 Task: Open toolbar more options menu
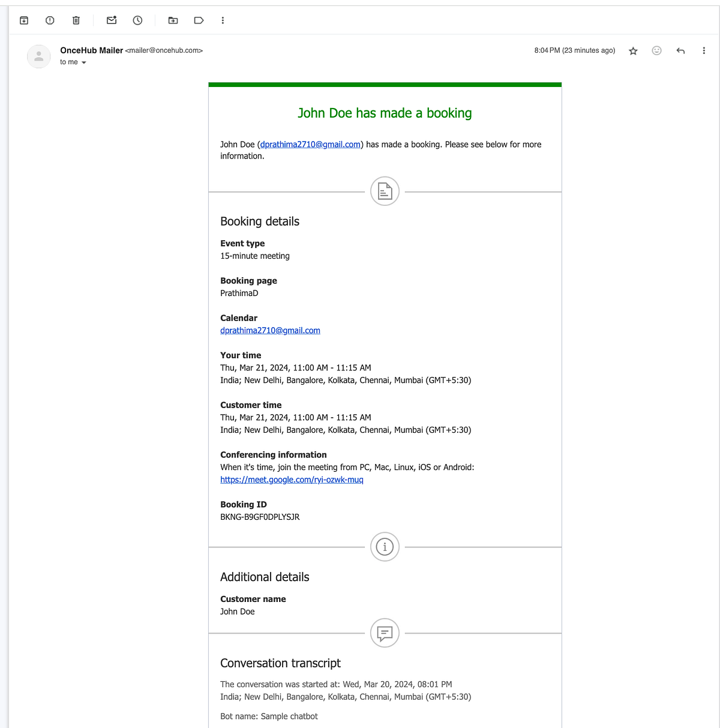[x=223, y=20]
